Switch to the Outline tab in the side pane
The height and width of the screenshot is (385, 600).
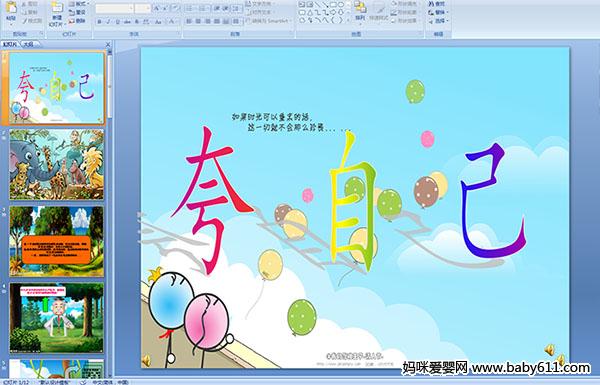28,44
